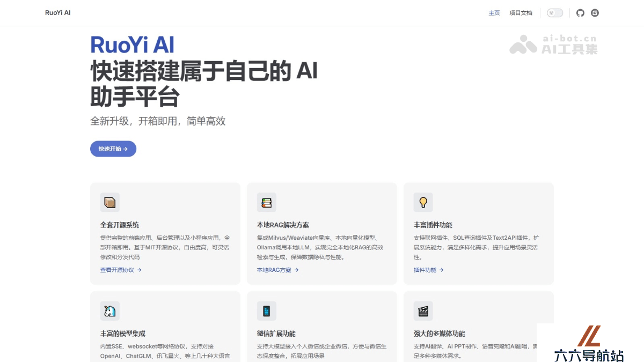This screenshot has height=362, width=644.
Task: Select the 本地RAG解决方案 card title
Action: coord(283,225)
